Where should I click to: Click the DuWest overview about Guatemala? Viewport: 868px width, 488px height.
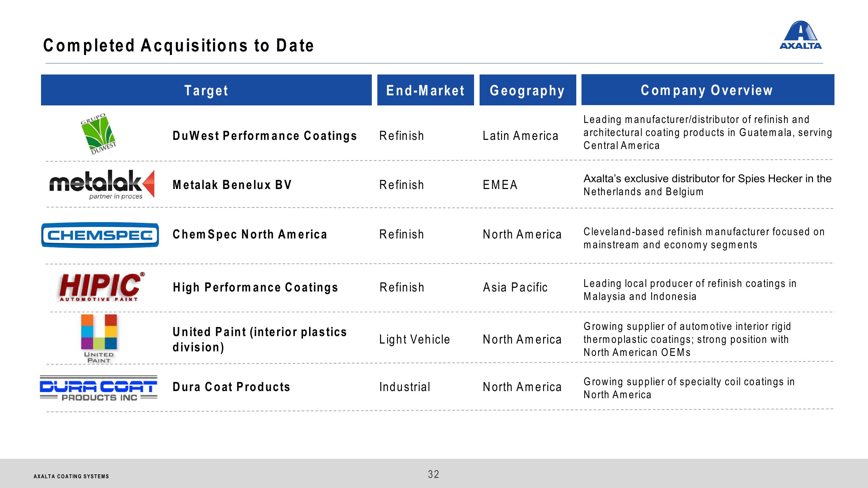(707, 132)
